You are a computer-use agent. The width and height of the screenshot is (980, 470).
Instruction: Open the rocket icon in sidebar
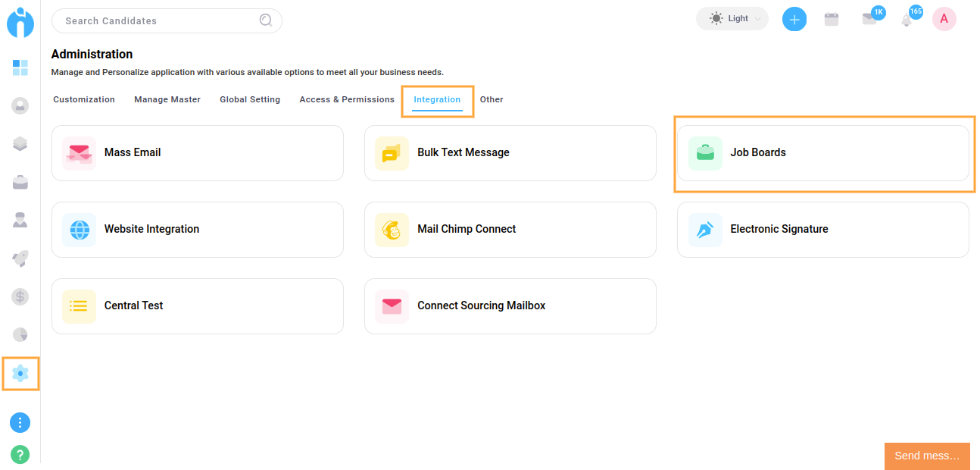point(20,258)
